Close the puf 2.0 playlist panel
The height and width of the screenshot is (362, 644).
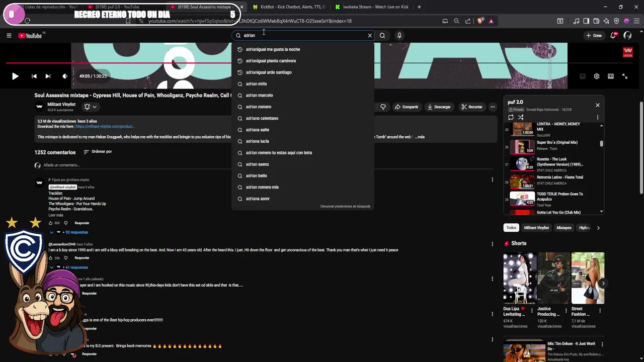(598, 105)
